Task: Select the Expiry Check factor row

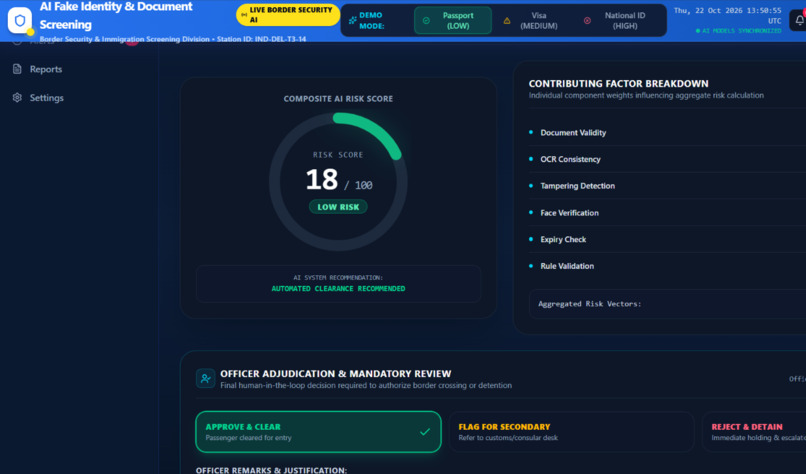Action: pos(667,239)
